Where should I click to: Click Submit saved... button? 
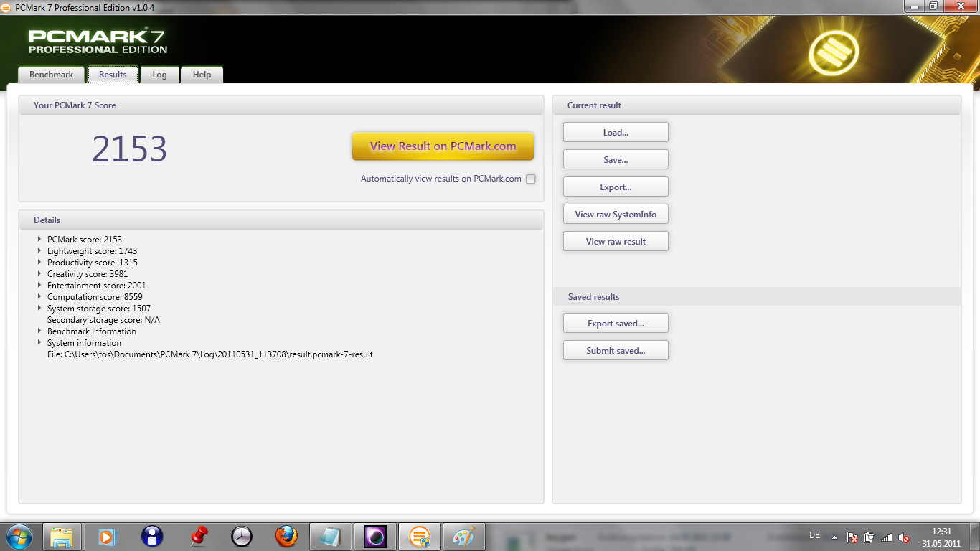tap(616, 350)
